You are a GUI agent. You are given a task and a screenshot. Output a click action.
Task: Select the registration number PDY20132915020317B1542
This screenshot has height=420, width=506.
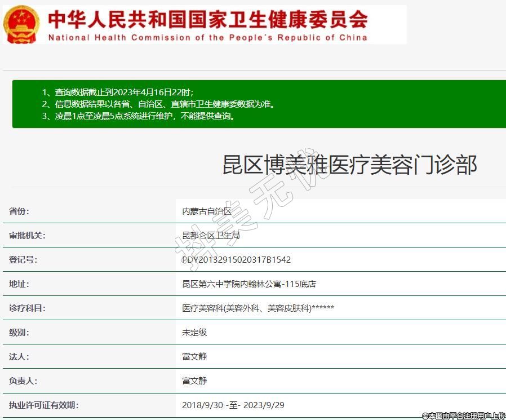tap(236, 260)
